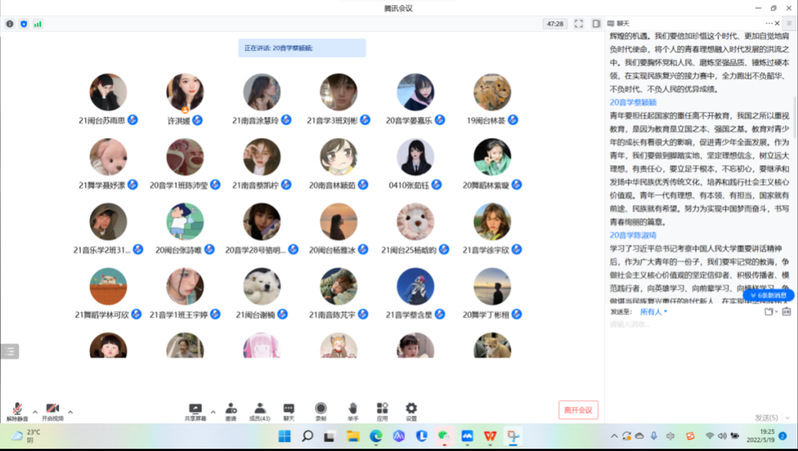Click the chat panel vertical scrollbar
The width and height of the screenshot is (798, 451).
(795, 150)
